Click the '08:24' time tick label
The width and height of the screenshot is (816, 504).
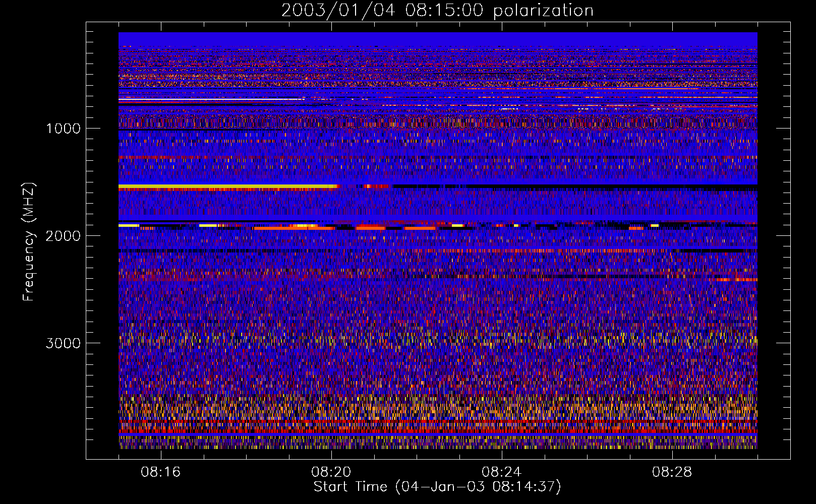pos(502,472)
